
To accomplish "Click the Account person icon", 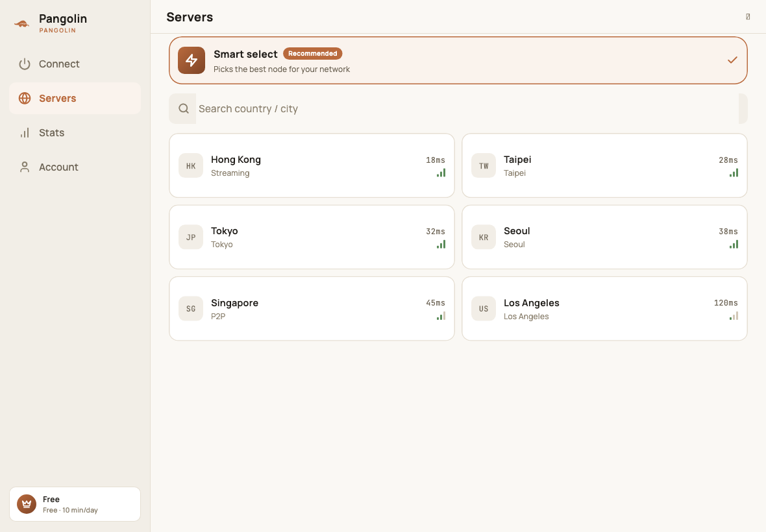I will pos(25,167).
